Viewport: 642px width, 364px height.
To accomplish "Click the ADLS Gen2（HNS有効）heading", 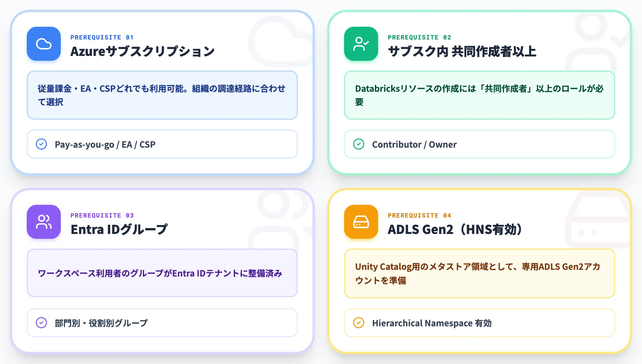I will point(455,229).
